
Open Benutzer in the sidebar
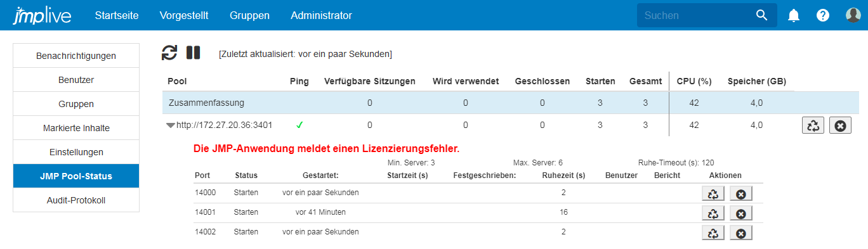point(76,80)
